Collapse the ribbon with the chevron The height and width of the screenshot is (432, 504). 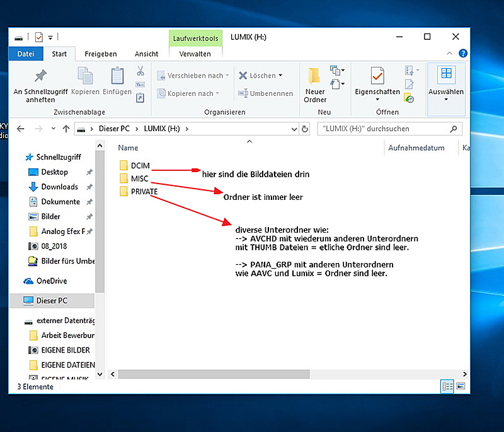pyautogui.click(x=449, y=54)
